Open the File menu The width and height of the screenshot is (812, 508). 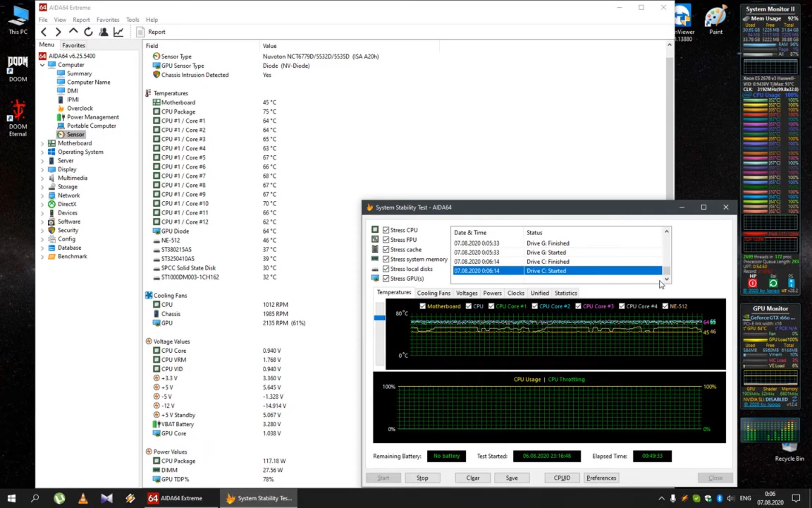point(43,20)
